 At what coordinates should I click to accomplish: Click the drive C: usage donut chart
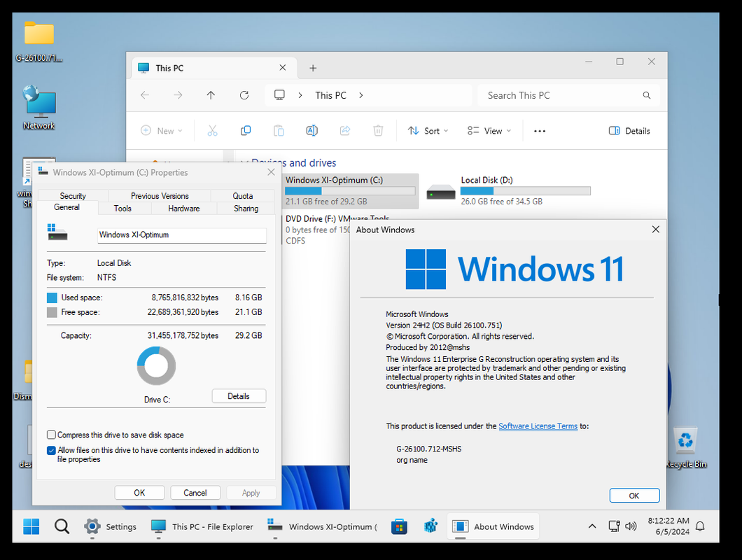click(x=156, y=366)
